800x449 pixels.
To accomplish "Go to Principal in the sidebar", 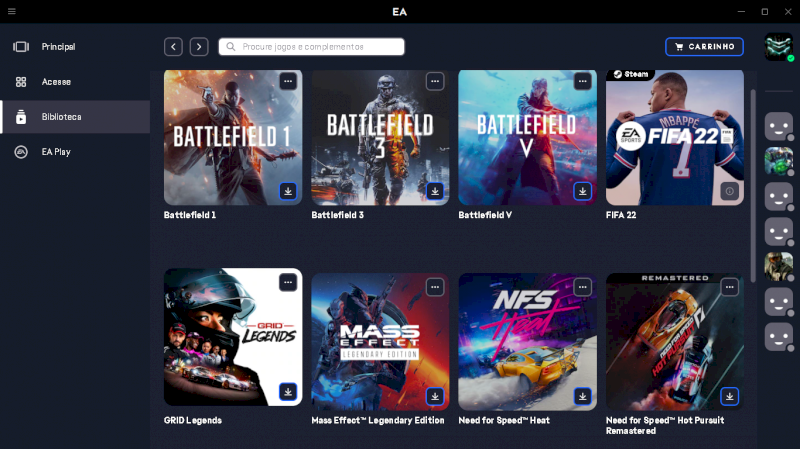I will pos(76,47).
